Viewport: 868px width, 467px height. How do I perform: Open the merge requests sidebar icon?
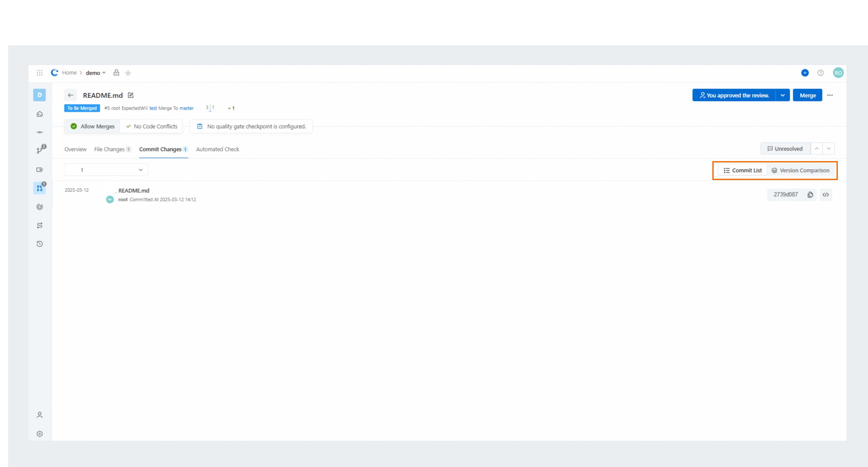pos(39,188)
